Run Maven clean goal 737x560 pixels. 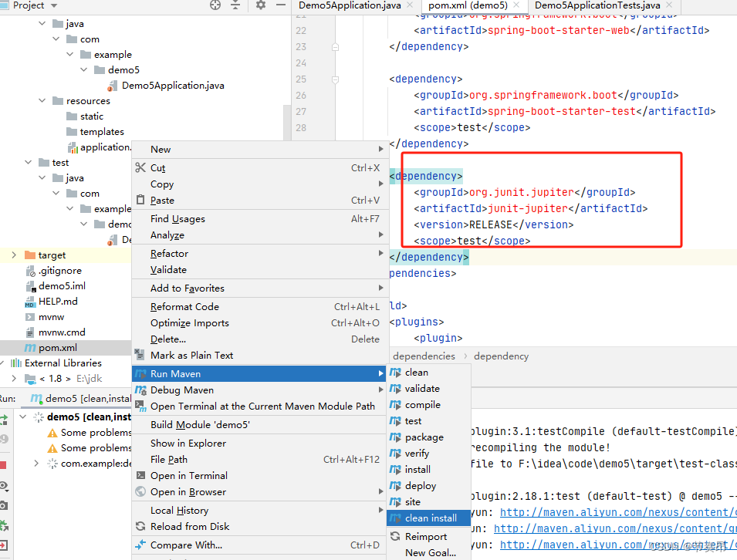[428, 373]
